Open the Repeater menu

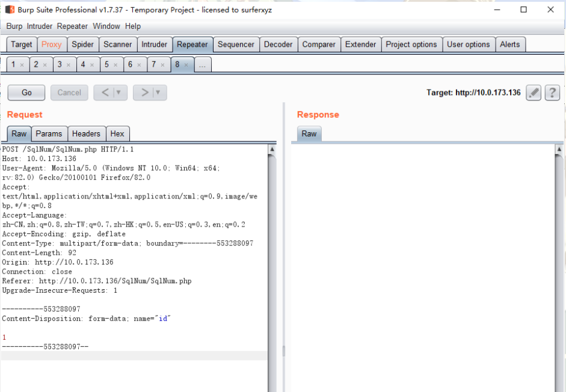click(x=72, y=26)
